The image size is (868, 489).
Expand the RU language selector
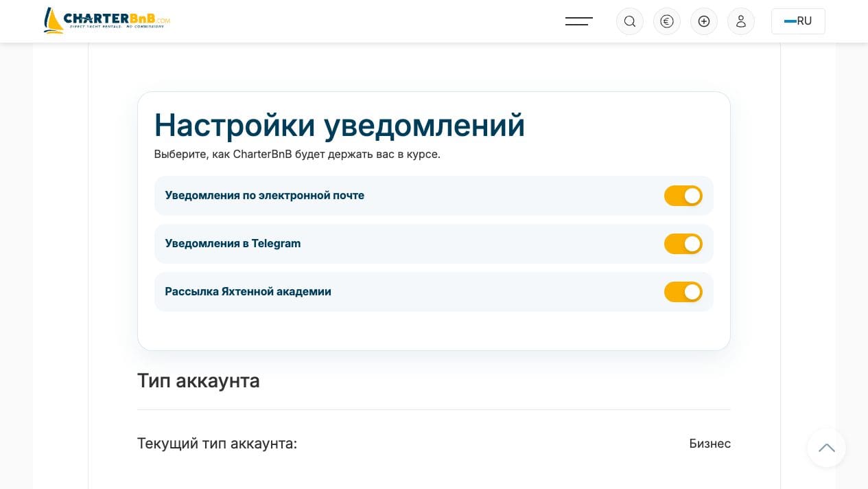(x=798, y=21)
